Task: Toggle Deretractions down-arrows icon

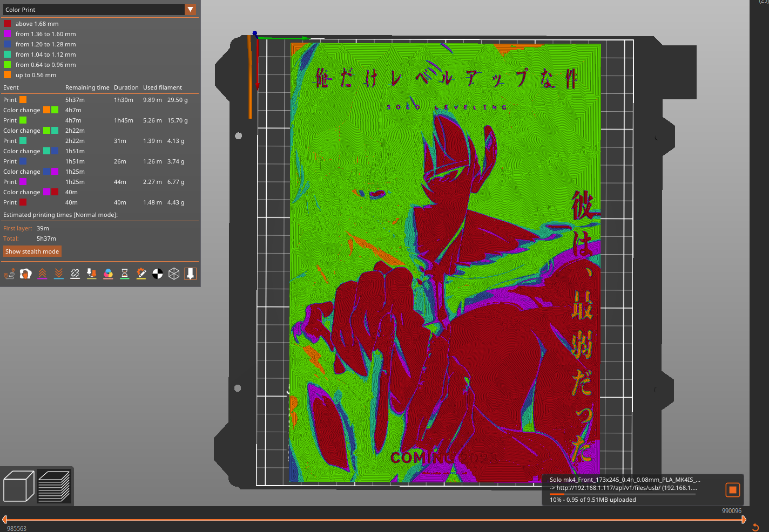Action: tap(59, 274)
